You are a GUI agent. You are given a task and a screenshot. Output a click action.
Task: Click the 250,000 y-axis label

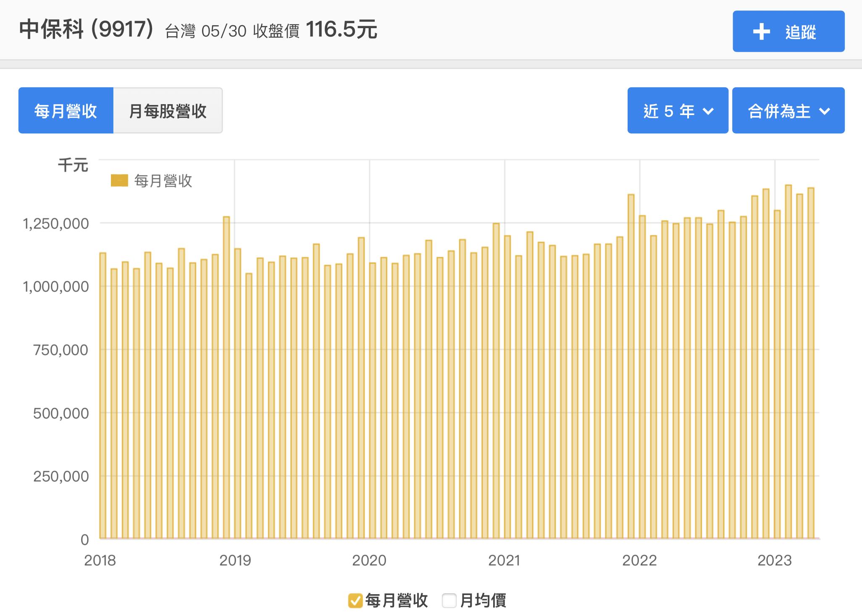(61, 477)
